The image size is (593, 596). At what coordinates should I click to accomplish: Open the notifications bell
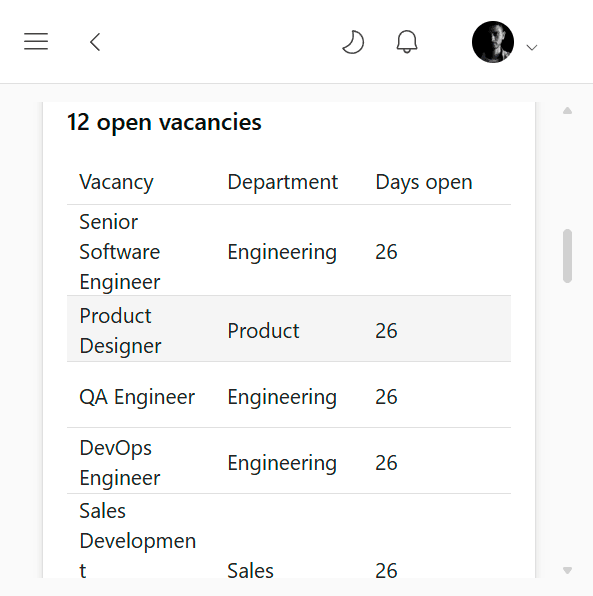(407, 42)
